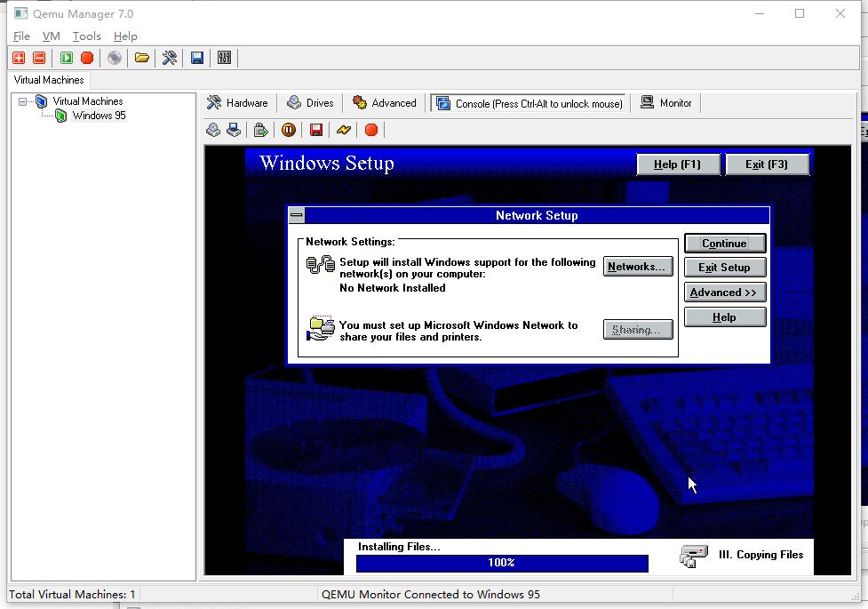Viewport: 868px width, 609px height.
Task: Click the 'Total Virtual Machines: 1' status text
Action: (x=72, y=595)
